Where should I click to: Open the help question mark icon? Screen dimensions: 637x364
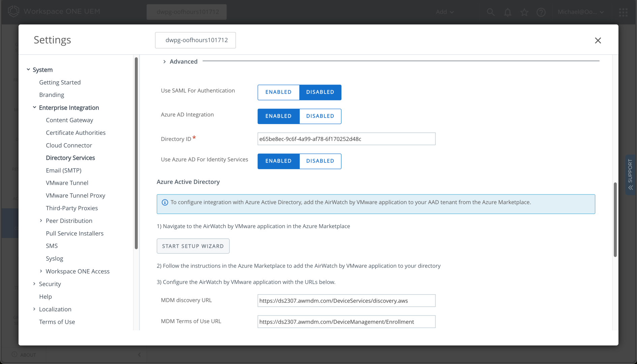(541, 12)
